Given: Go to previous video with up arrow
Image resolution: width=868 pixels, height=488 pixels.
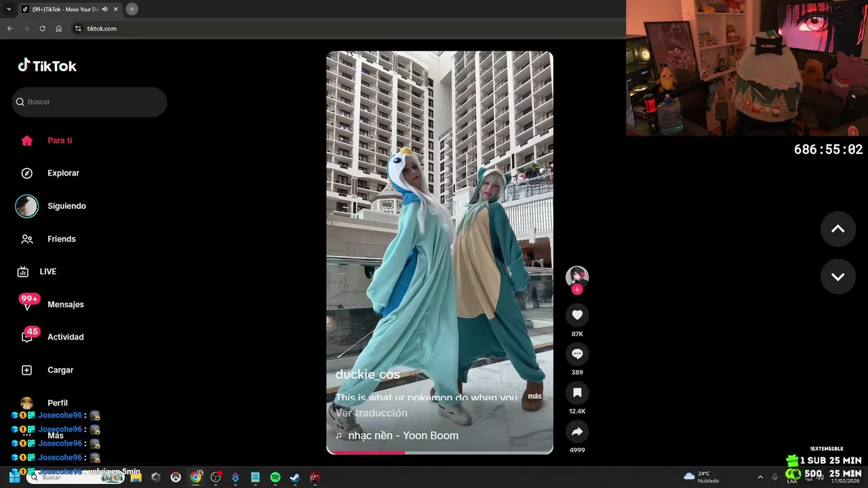Looking at the screenshot, I should [x=838, y=229].
